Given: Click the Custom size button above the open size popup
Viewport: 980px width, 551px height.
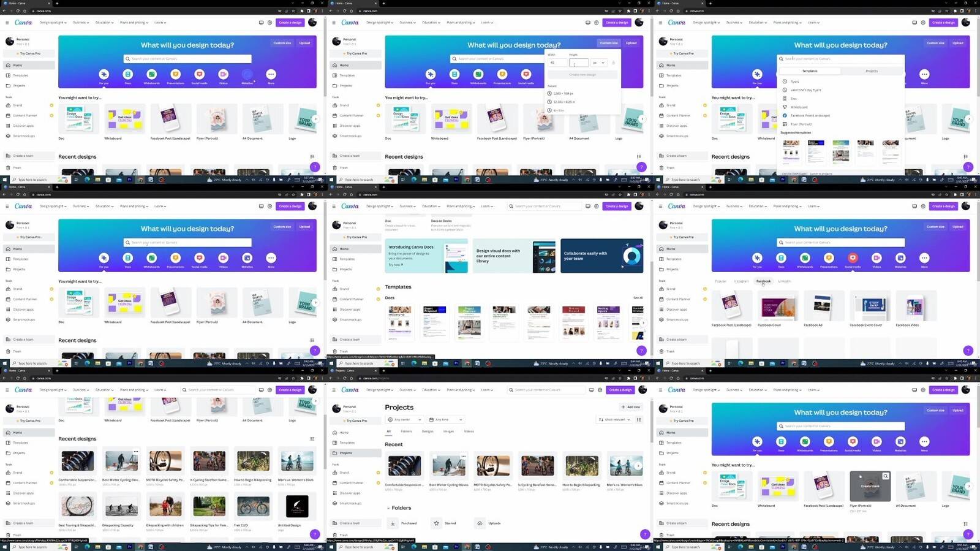Looking at the screenshot, I should [x=609, y=43].
